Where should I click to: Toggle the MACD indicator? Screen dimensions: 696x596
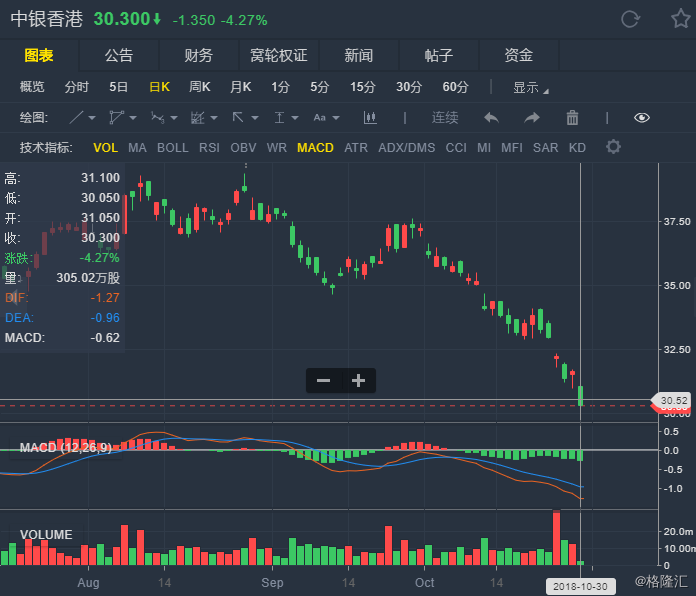tap(315, 148)
